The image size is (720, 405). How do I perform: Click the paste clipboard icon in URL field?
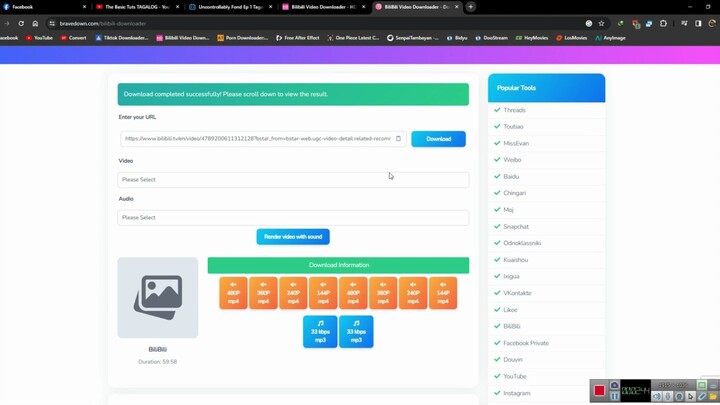(x=398, y=139)
